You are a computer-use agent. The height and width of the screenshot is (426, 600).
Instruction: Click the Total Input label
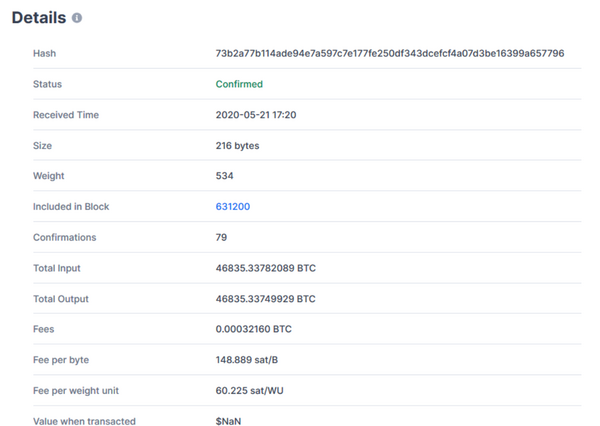[57, 268]
